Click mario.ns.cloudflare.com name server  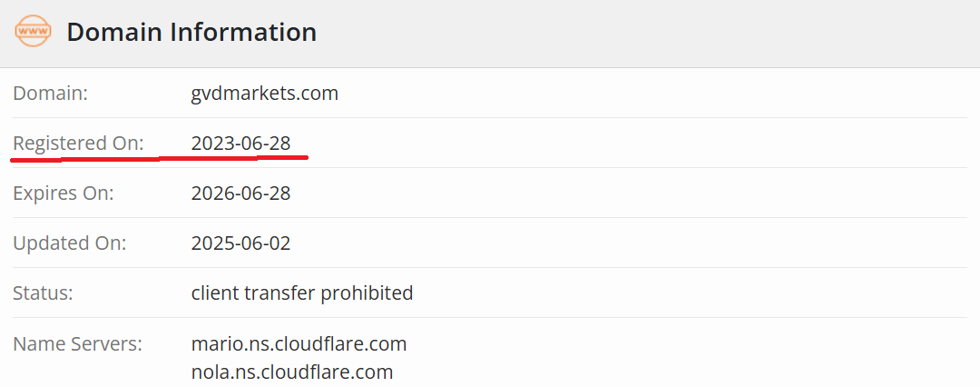click(x=299, y=343)
